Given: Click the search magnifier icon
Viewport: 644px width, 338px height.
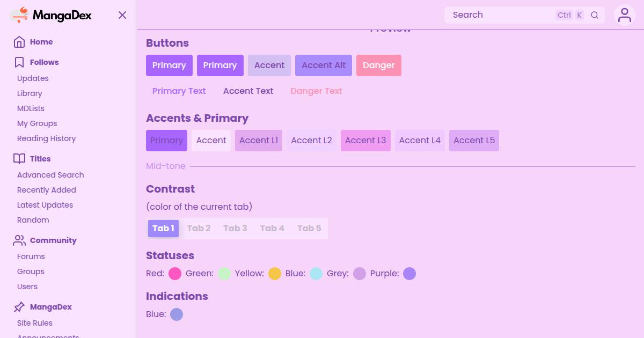Looking at the screenshot, I should click(x=595, y=15).
